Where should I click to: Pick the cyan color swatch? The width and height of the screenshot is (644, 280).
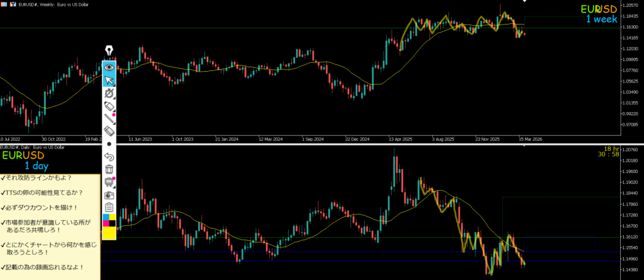pos(105,217)
